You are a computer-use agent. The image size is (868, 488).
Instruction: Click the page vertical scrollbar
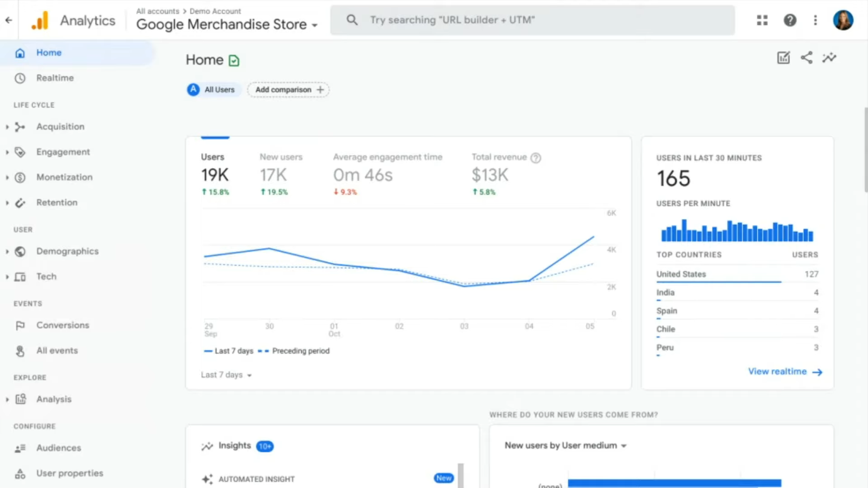(x=865, y=150)
